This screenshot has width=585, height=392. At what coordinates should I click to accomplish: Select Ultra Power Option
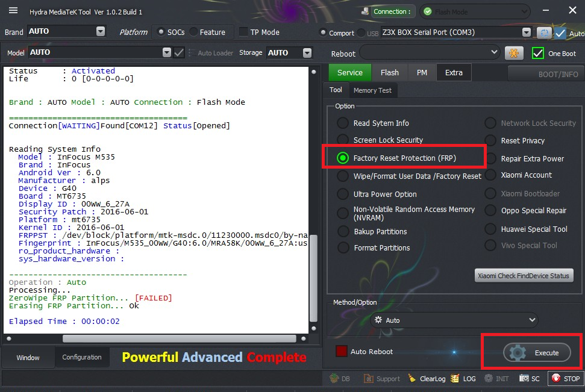342,194
